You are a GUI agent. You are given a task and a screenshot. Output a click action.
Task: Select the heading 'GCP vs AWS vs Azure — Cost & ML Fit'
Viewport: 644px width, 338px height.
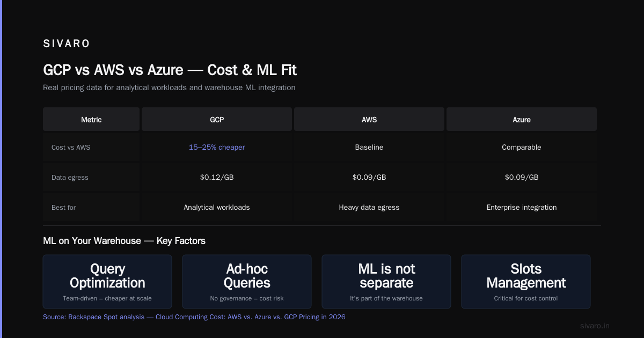(x=170, y=70)
